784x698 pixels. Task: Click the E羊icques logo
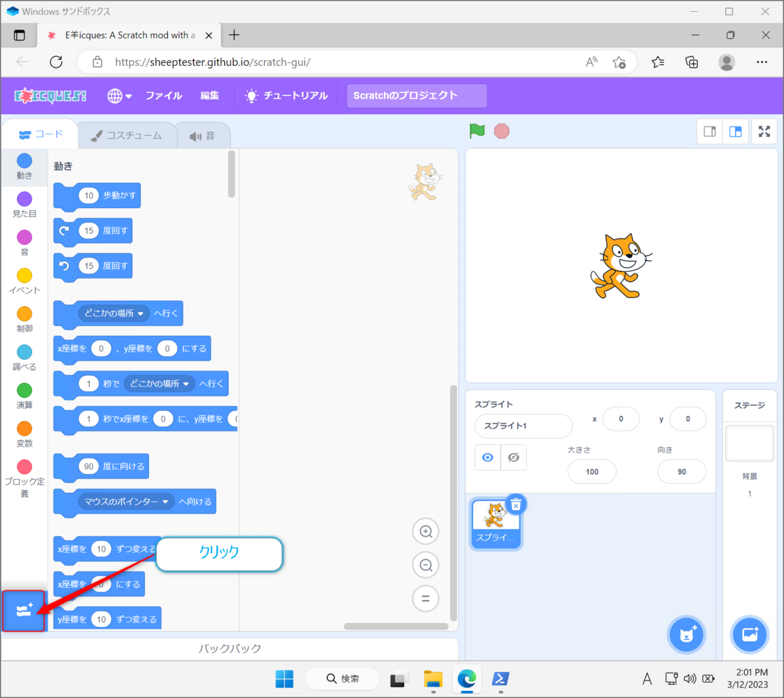click(x=50, y=96)
